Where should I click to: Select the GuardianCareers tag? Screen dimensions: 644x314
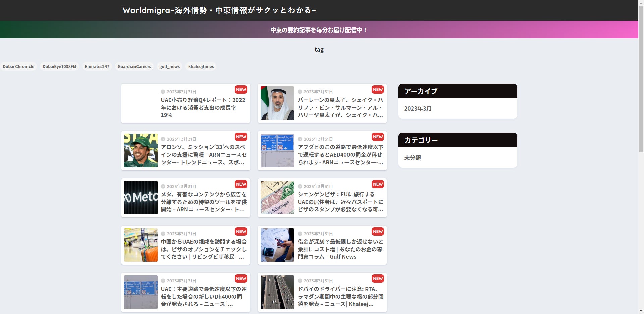134,66
